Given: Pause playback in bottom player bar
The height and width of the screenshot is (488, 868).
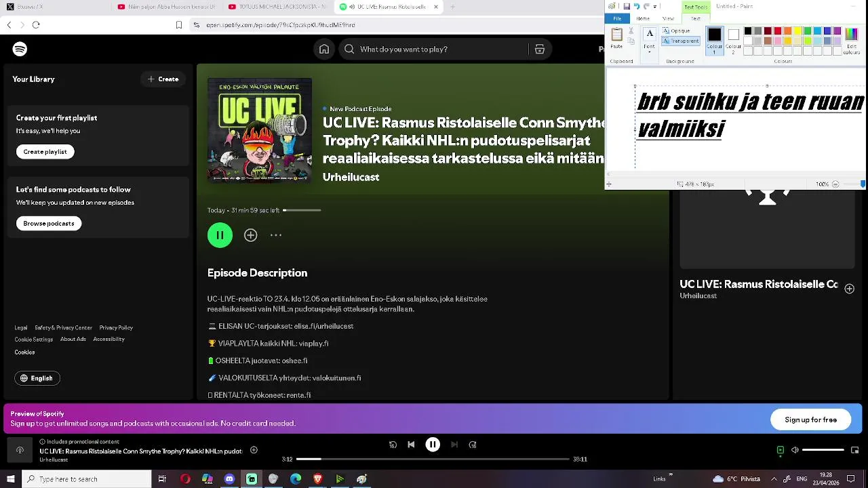Looking at the screenshot, I should (x=433, y=445).
